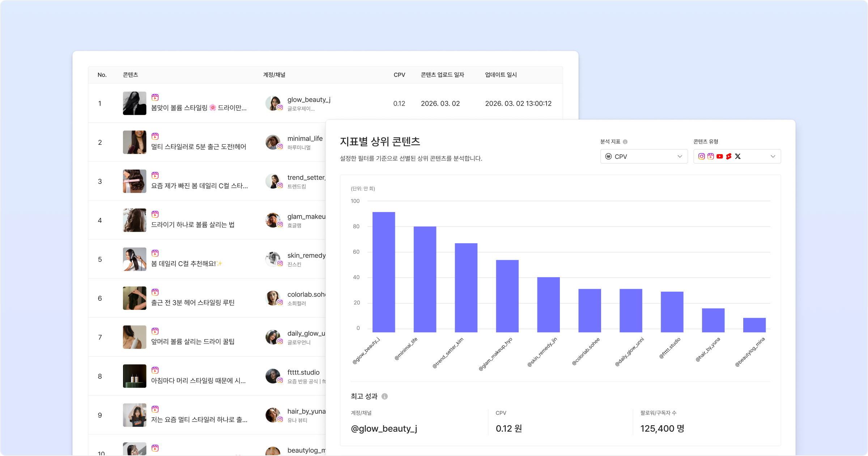Image resolution: width=868 pixels, height=456 pixels.
Task: Click the 콘텐츠 업로드 일자 column header
Action: (442, 75)
